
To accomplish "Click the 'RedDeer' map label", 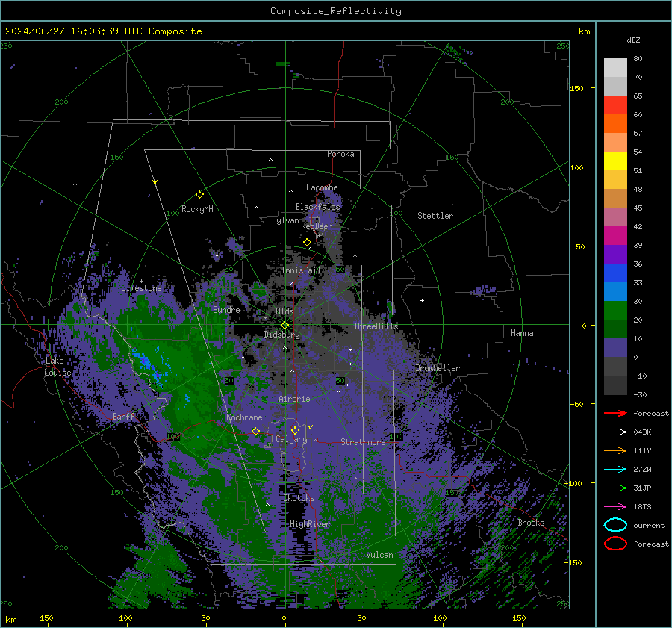I will [x=317, y=226].
